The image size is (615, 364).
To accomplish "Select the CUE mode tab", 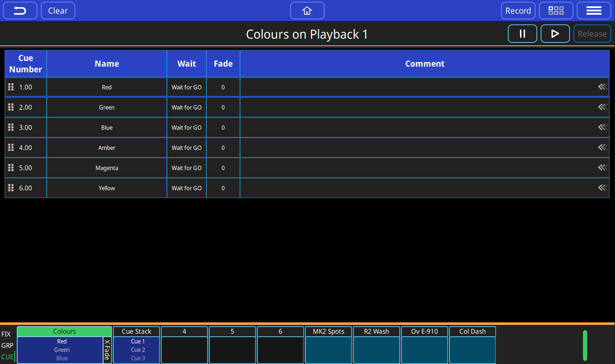I will (x=7, y=357).
